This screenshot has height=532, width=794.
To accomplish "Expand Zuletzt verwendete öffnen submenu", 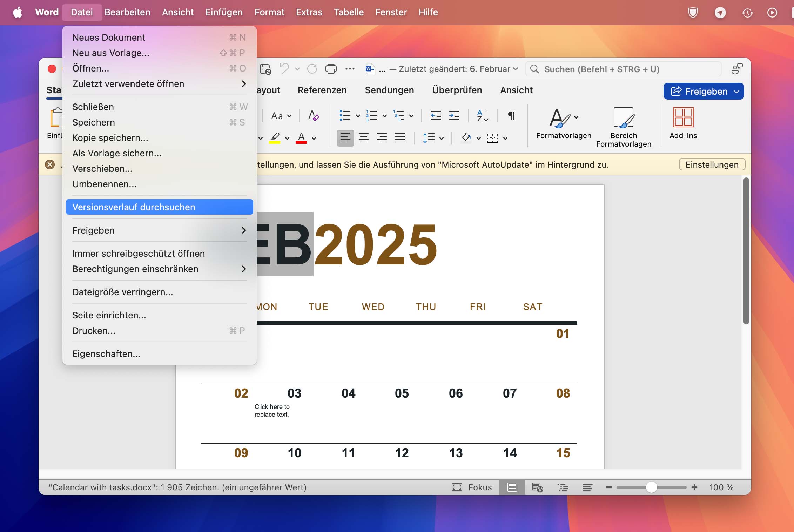I will (160, 84).
